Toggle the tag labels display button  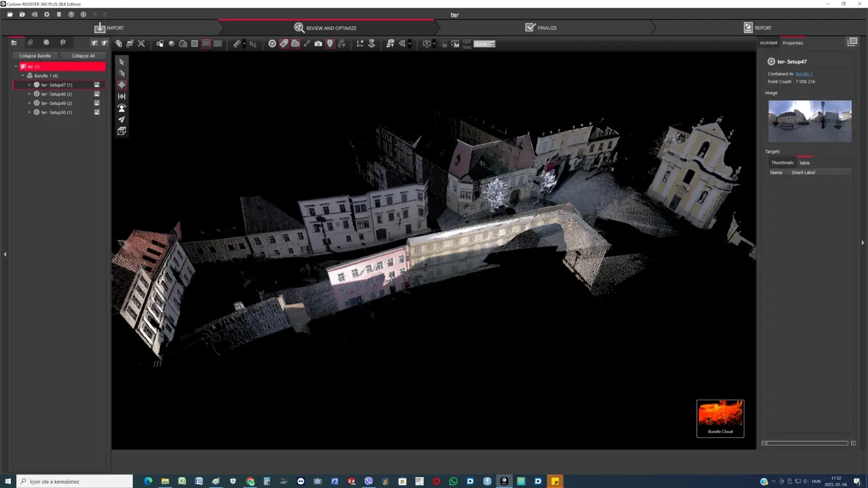[x=284, y=44]
